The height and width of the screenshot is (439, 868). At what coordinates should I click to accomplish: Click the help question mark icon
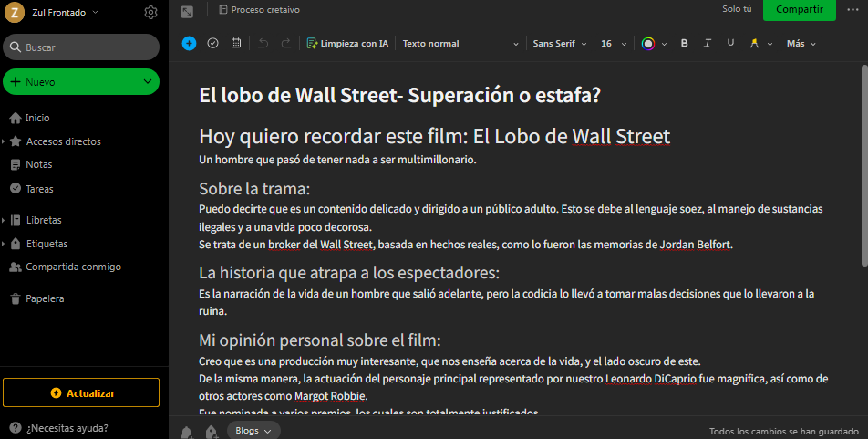tap(15, 428)
